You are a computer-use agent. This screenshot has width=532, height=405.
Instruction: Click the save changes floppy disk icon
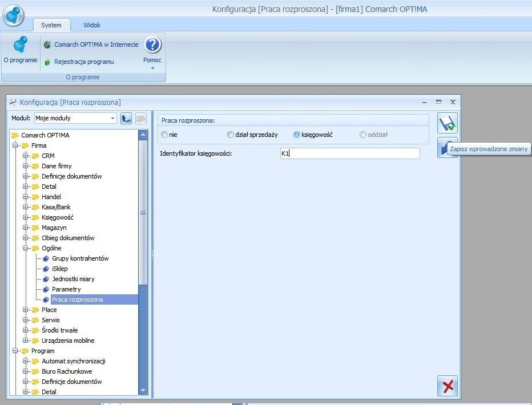(x=448, y=123)
